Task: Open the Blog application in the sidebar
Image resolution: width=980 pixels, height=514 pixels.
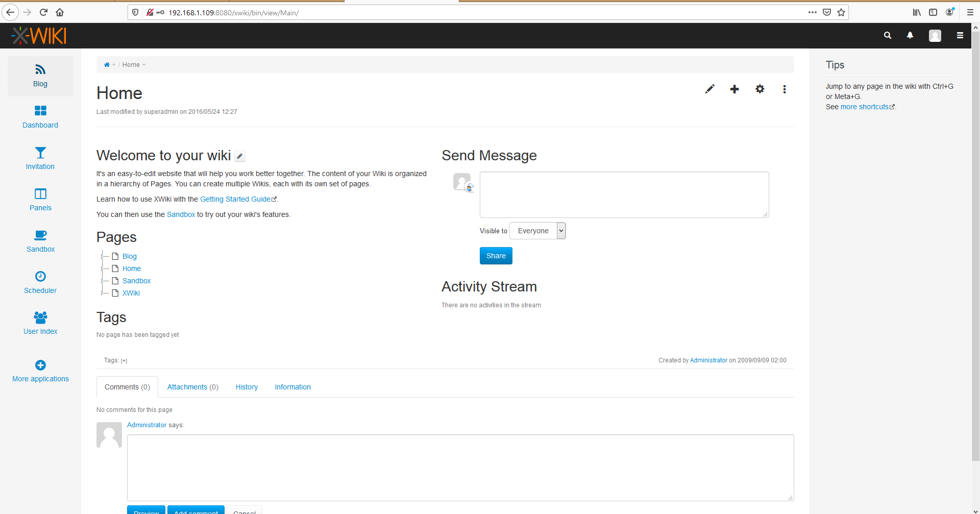Action: point(40,76)
